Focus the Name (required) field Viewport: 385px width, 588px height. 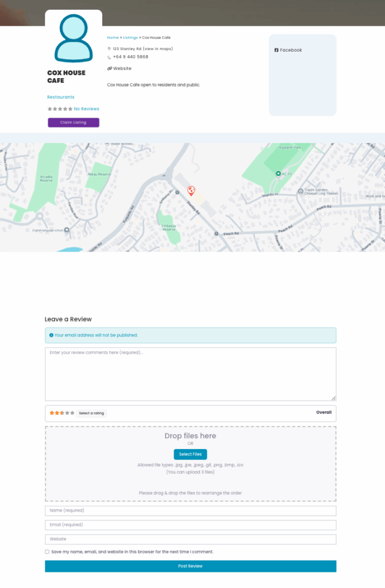[x=190, y=510]
